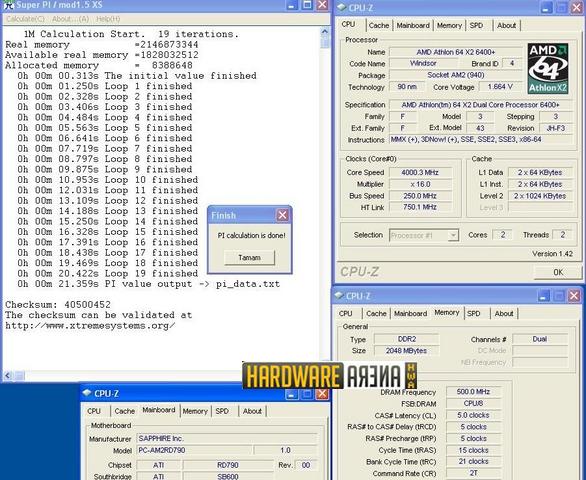Close the top CPU-Z window
586x480 pixels.
[x=577, y=8]
